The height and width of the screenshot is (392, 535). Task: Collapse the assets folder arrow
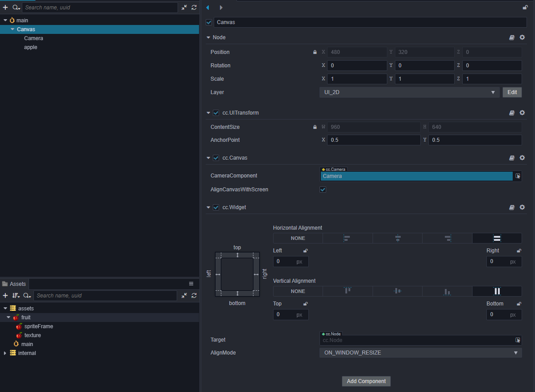[5, 309]
